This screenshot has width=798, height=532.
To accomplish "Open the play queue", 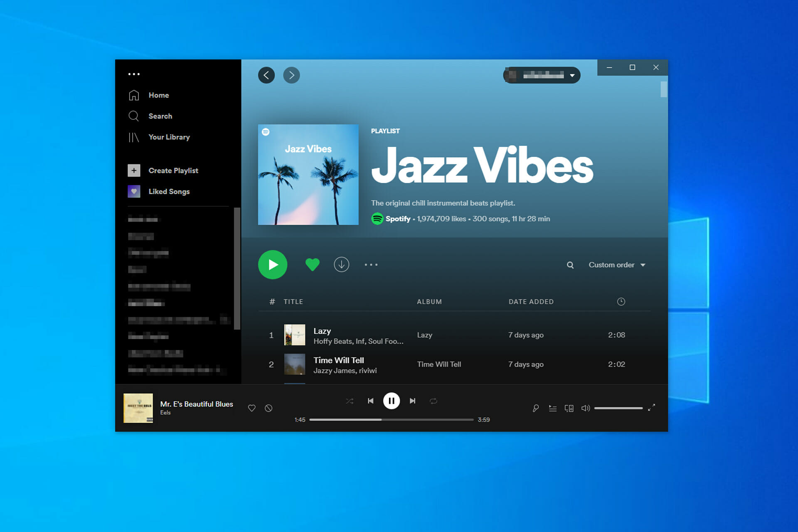I will point(553,408).
